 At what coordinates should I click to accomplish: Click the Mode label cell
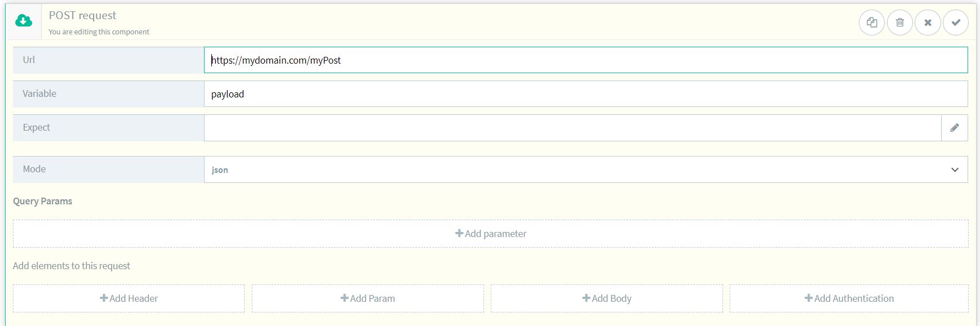[108, 169]
